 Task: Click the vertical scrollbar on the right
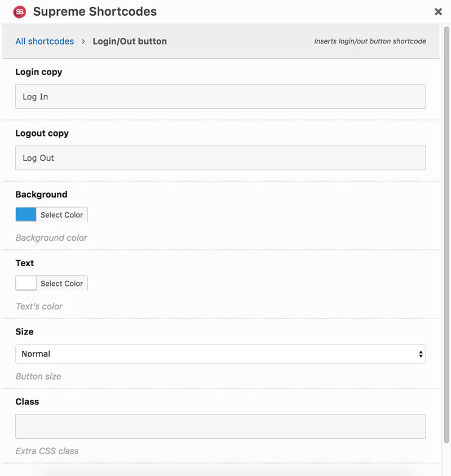(446, 235)
